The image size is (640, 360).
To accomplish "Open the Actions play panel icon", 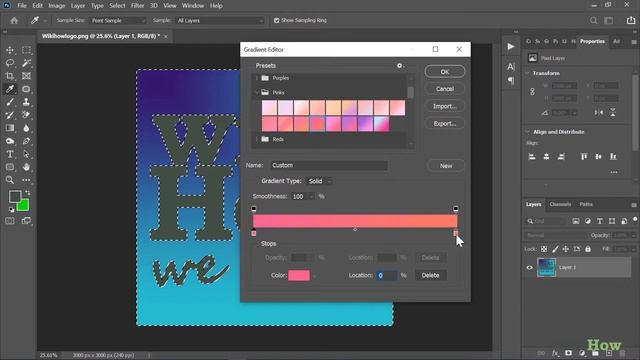I will (511, 47).
